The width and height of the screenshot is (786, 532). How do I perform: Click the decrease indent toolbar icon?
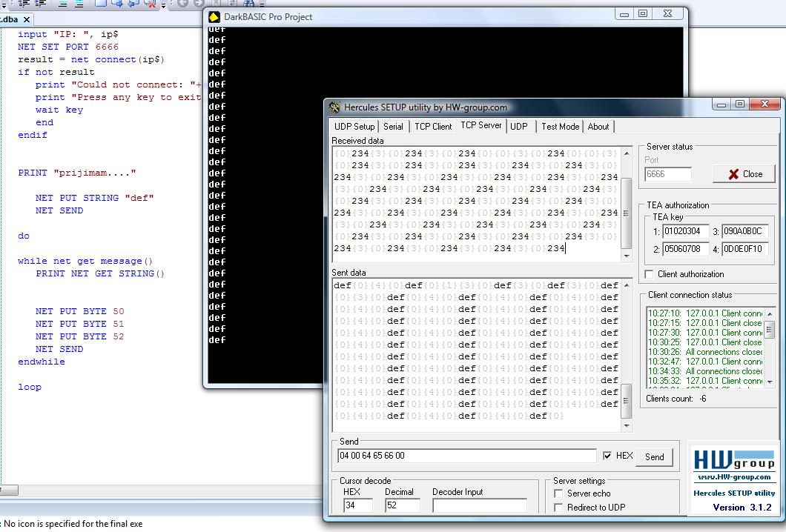coord(24,4)
